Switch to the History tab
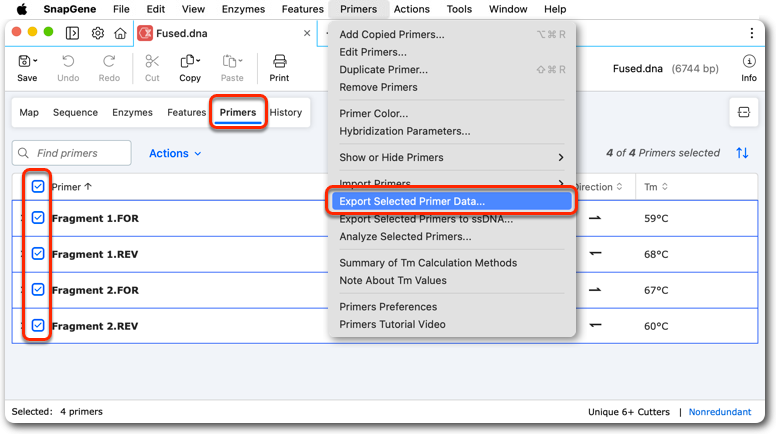Viewport: 776px width, 434px height. pyautogui.click(x=286, y=112)
